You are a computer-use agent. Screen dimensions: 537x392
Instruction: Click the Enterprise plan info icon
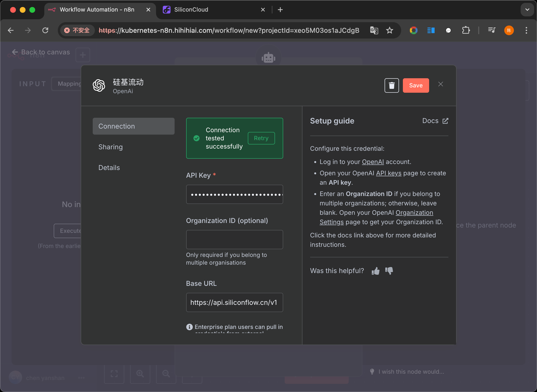[190, 327]
